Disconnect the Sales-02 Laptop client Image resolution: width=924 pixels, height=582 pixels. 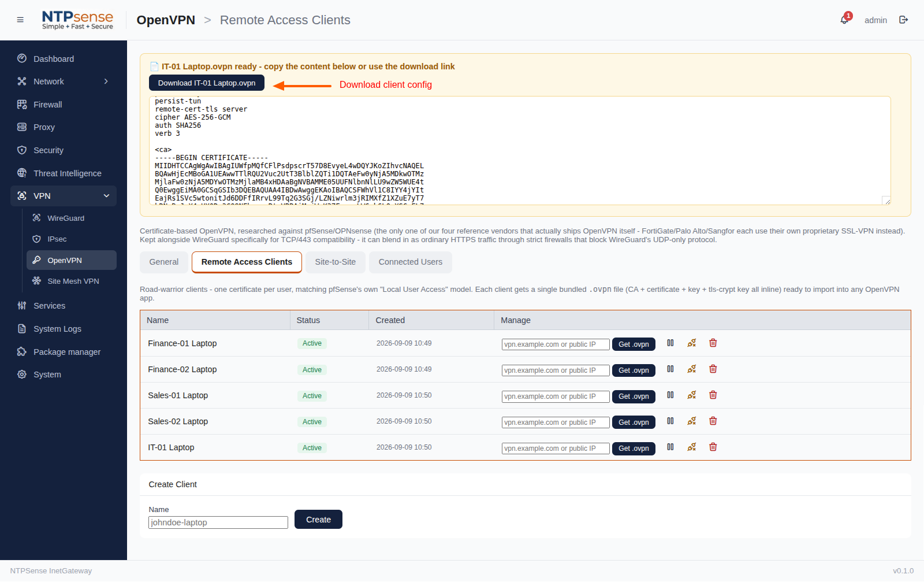[x=692, y=421]
